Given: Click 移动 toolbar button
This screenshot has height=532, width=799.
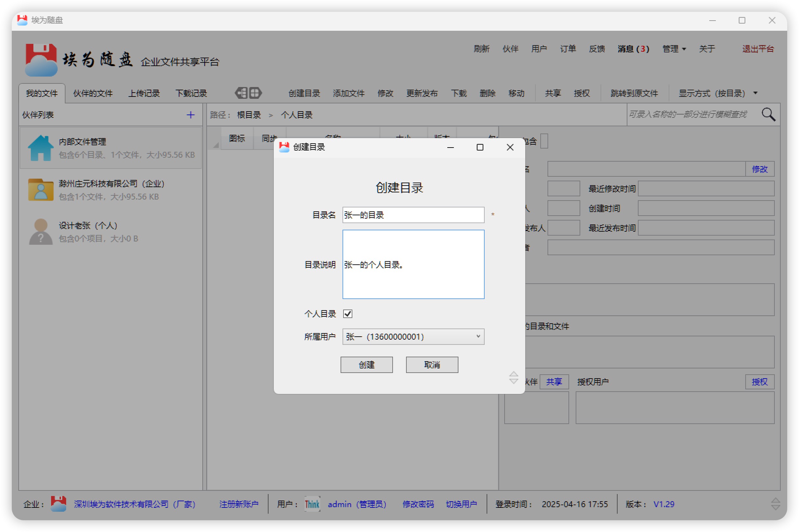Looking at the screenshot, I should coord(516,93).
